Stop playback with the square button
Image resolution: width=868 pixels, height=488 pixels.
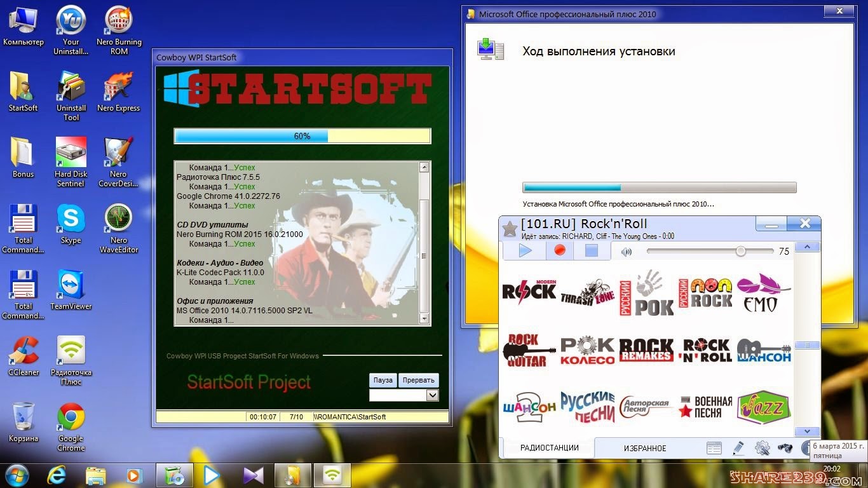(x=592, y=250)
